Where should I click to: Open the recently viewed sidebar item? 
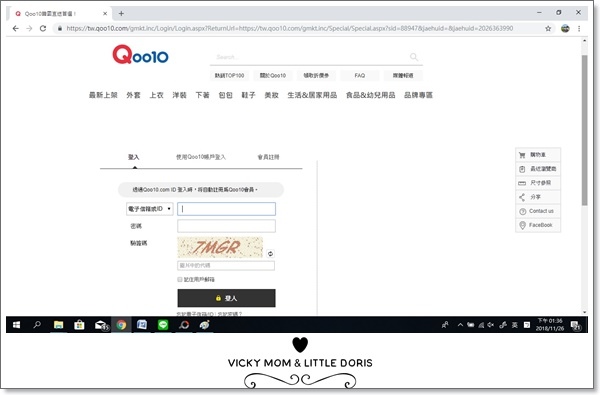(538, 169)
